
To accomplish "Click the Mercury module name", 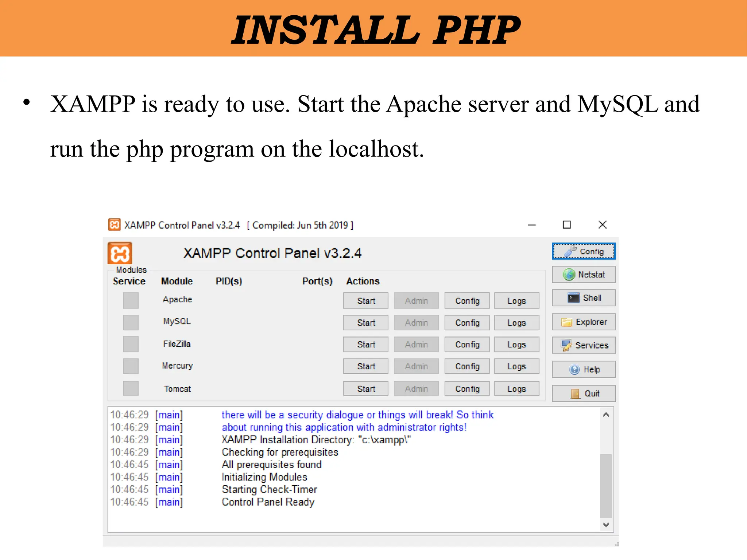I will pos(177,366).
